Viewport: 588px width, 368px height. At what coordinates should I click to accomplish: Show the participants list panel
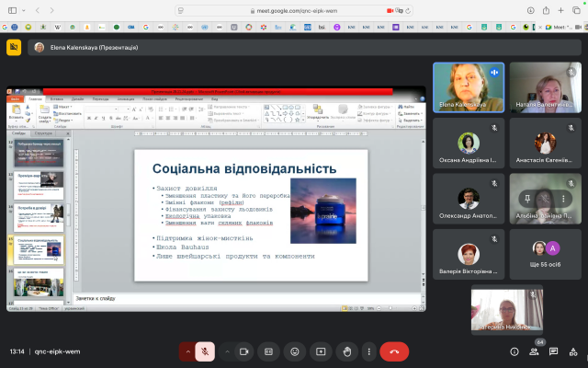(x=532, y=351)
